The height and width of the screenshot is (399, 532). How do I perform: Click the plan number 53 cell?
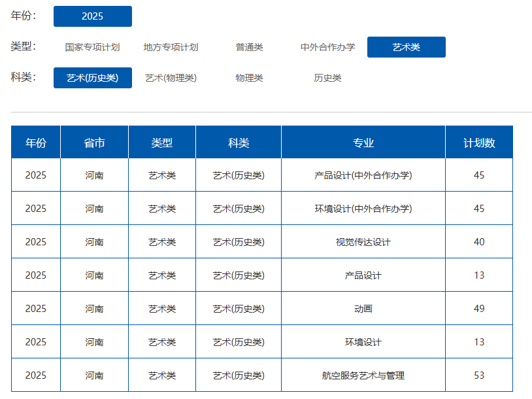tap(479, 375)
